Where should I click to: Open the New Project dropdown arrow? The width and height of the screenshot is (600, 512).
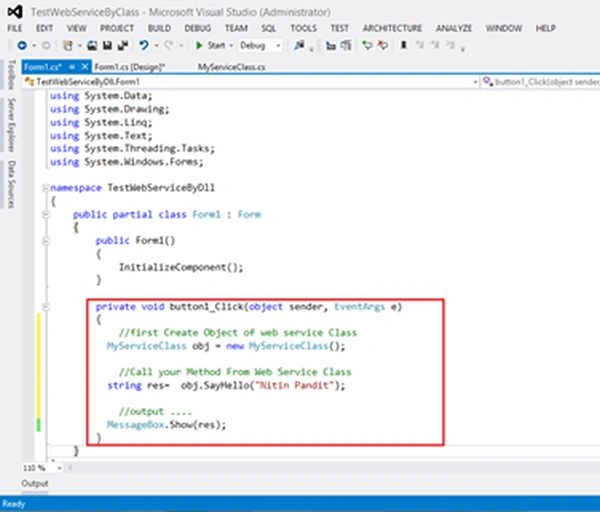pos(80,46)
